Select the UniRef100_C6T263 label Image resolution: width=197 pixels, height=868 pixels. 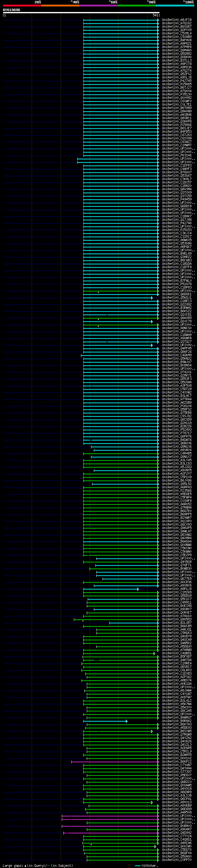177,135
